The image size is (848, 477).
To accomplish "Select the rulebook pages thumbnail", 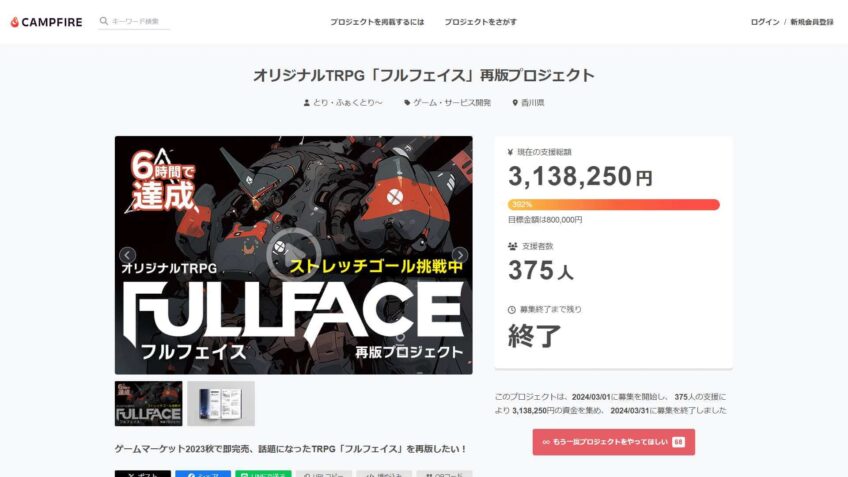I will (x=221, y=403).
